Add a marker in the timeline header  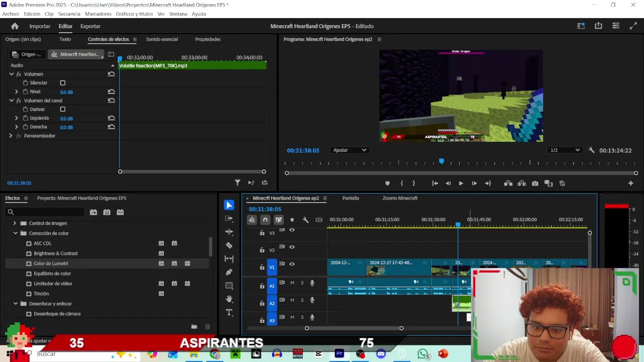point(292,220)
